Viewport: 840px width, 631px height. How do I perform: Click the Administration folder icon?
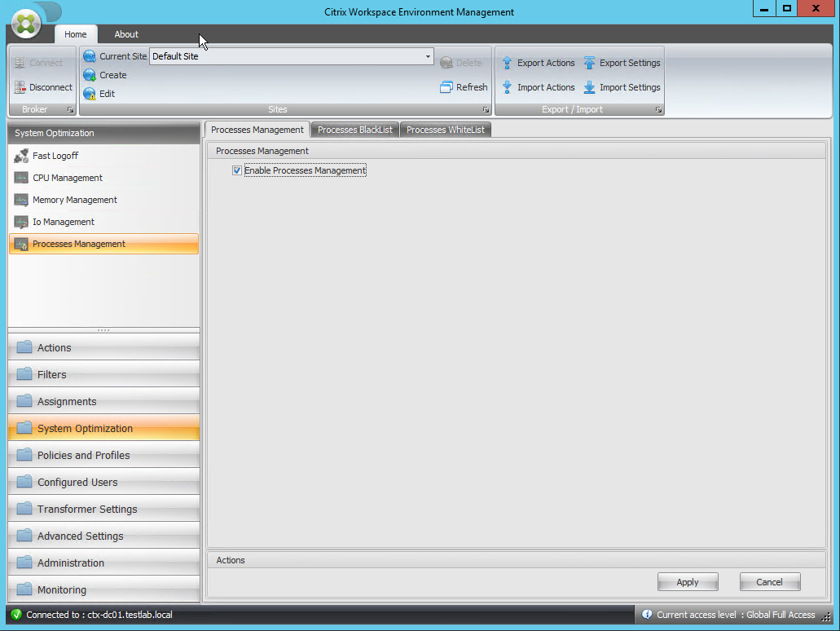click(x=24, y=562)
